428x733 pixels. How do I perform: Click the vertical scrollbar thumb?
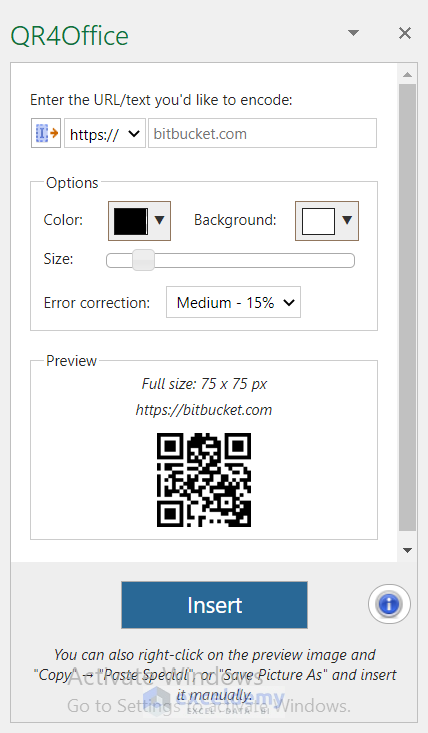(407, 307)
